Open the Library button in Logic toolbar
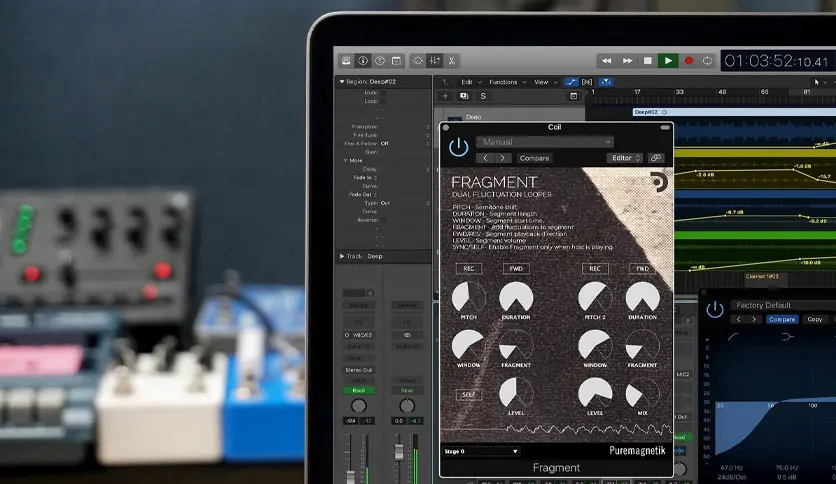This screenshot has height=484, width=836. pos(346,61)
